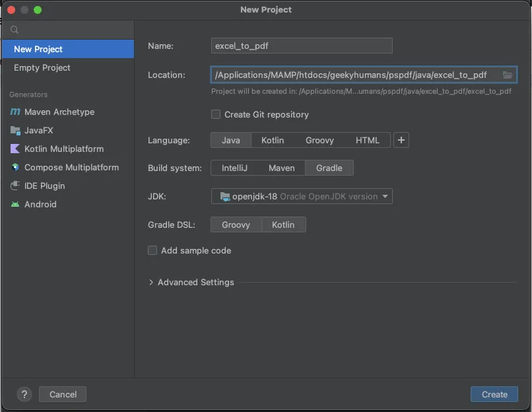
Task: Enable the Create Git repository checkbox
Action: (x=215, y=114)
